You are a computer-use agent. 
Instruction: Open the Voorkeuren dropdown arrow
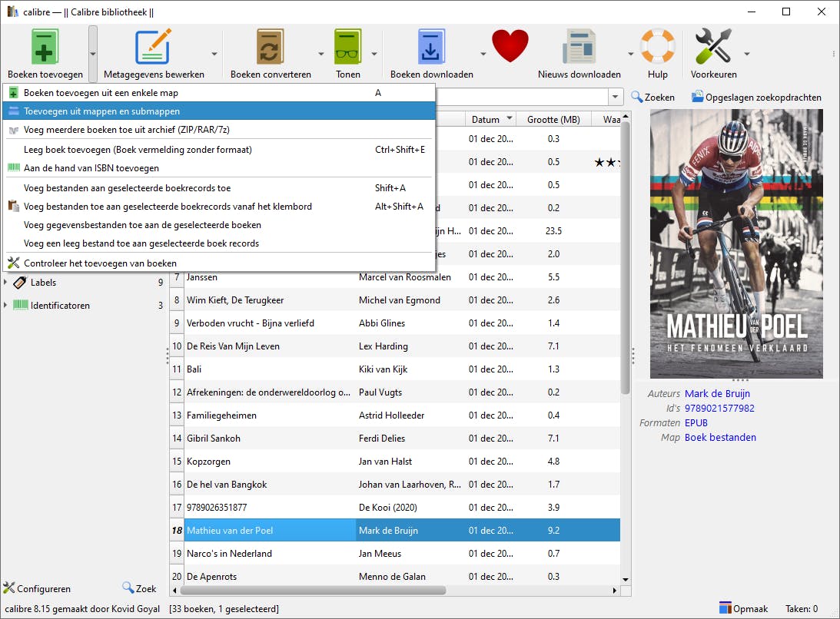pos(747,54)
